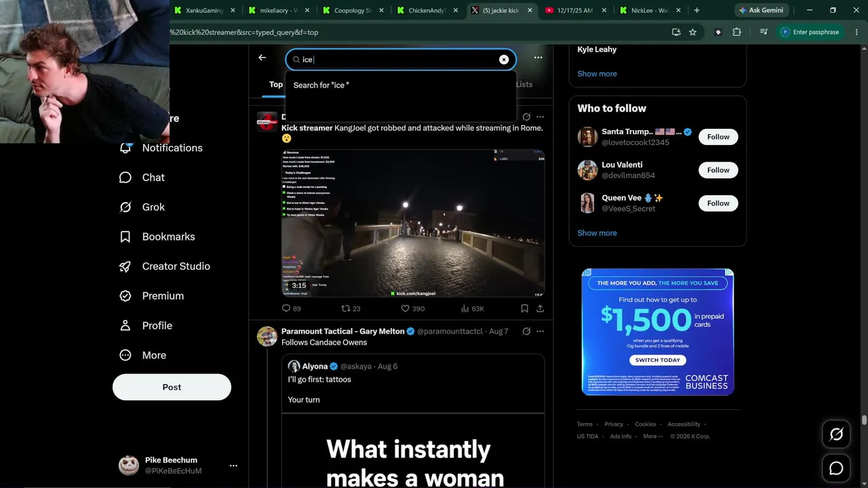
Task: Open the Accessibility footer link
Action: click(x=684, y=424)
